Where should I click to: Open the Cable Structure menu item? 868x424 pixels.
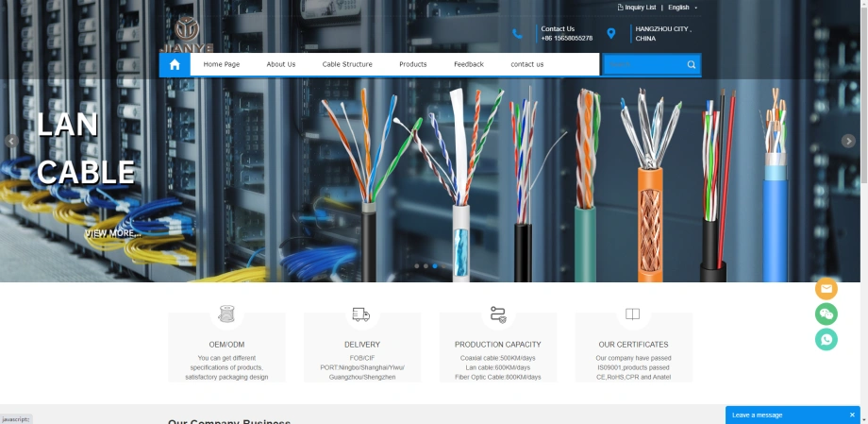point(347,64)
